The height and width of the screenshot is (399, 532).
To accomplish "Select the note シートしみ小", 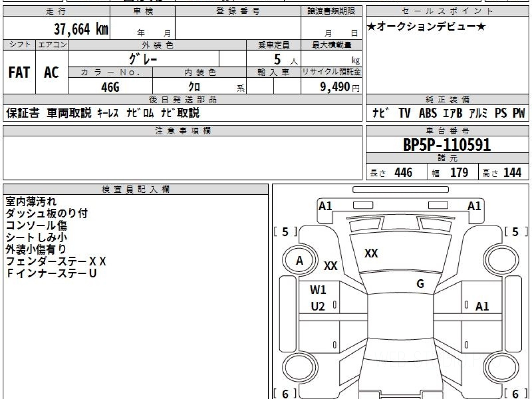I will click(36, 238).
